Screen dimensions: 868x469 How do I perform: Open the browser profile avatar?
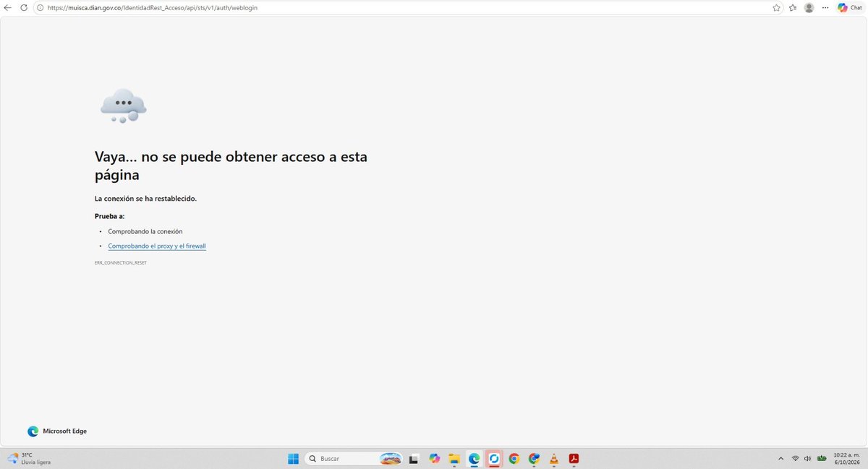(809, 7)
